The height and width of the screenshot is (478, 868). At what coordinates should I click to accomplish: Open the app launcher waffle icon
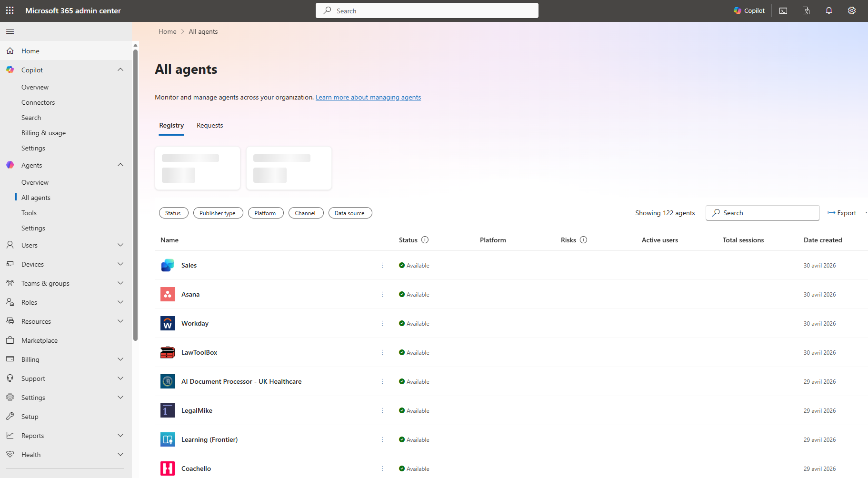pyautogui.click(x=10, y=10)
